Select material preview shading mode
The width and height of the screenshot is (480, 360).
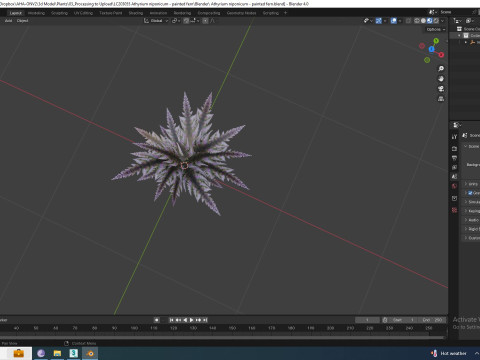click(x=430, y=21)
